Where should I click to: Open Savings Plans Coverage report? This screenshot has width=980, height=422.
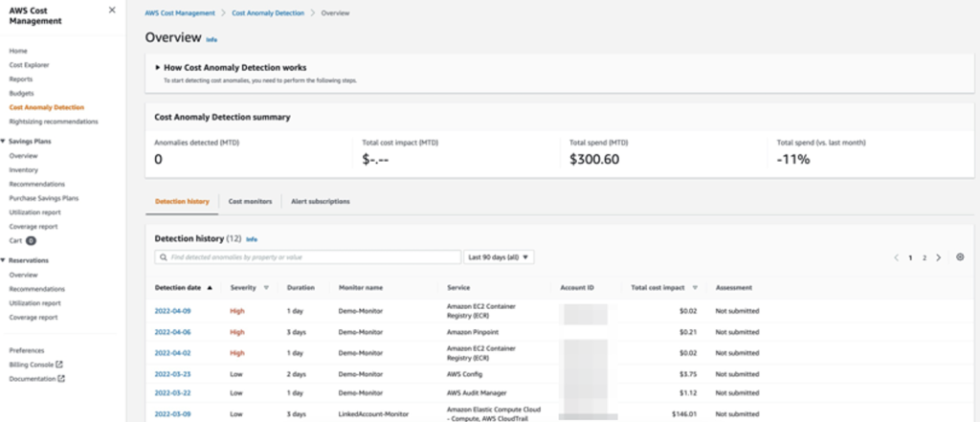pos(33,227)
